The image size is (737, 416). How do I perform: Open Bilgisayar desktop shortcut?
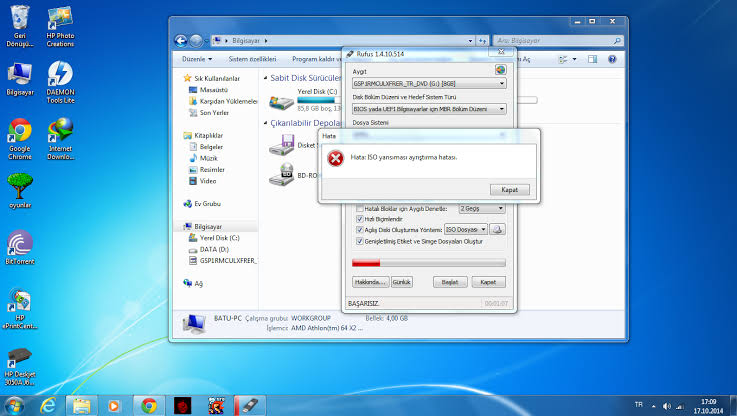click(20, 79)
